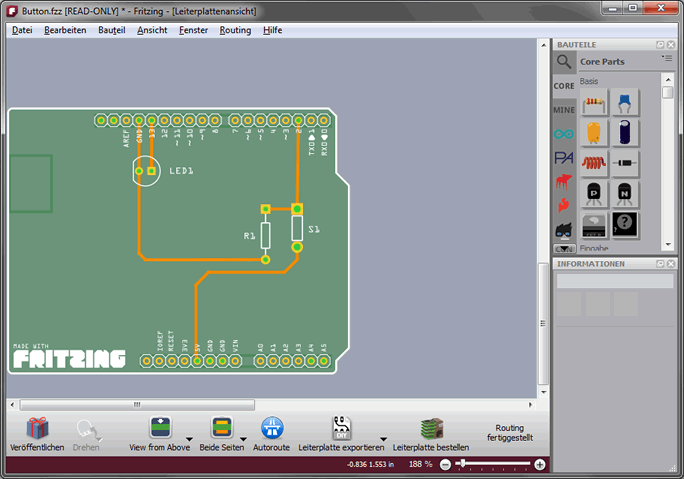Select the blue ceramic capacitor part
Screen dimensions: 684x479
[x=625, y=102]
